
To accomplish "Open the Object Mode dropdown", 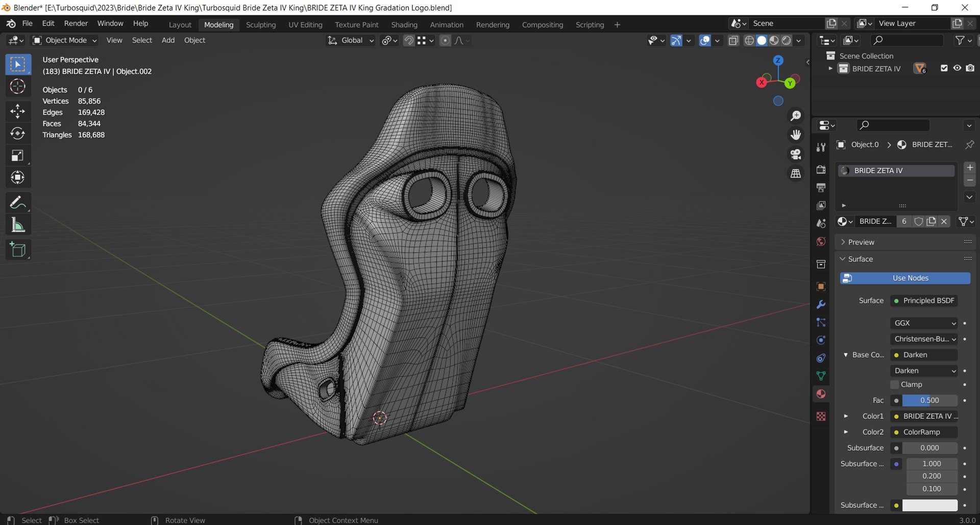I will [65, 40].
